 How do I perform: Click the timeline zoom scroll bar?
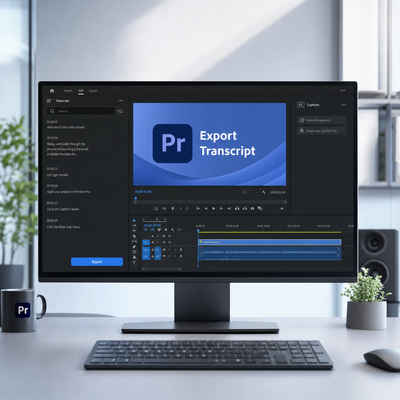161,268
